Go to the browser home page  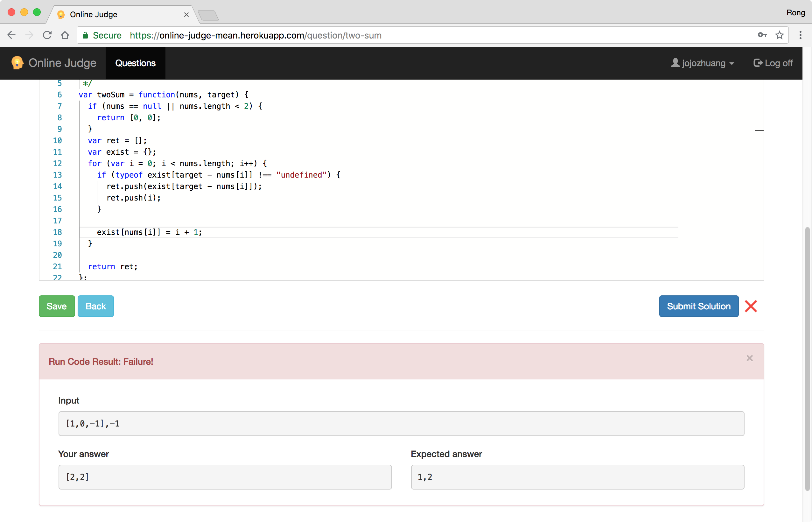pos(65,35)
